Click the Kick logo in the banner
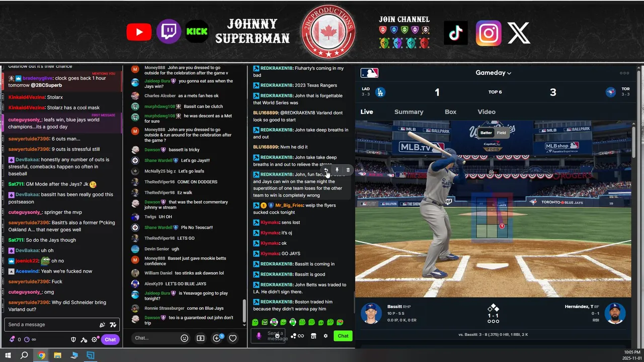Viewport: 644px width, 362px height. click(197, 31)
